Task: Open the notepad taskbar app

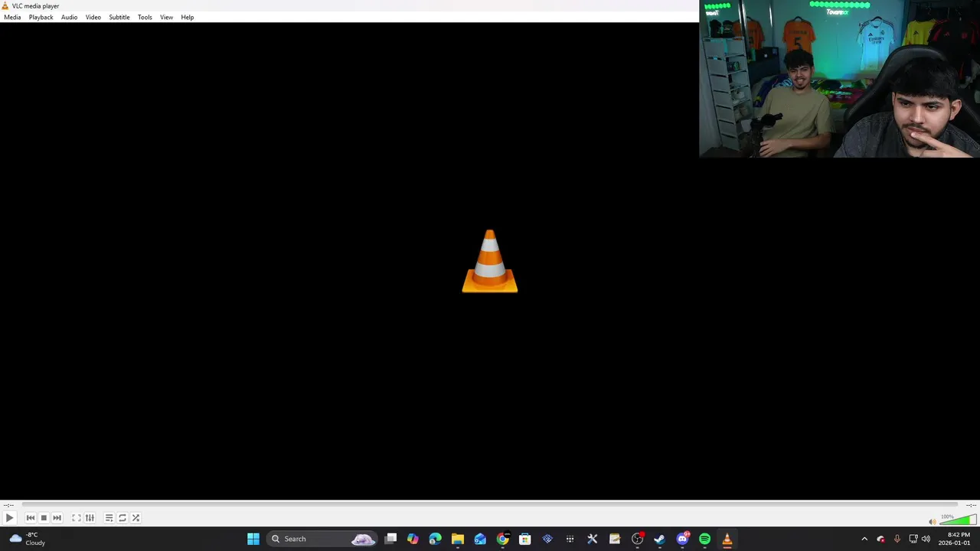Action: (615, 539)
